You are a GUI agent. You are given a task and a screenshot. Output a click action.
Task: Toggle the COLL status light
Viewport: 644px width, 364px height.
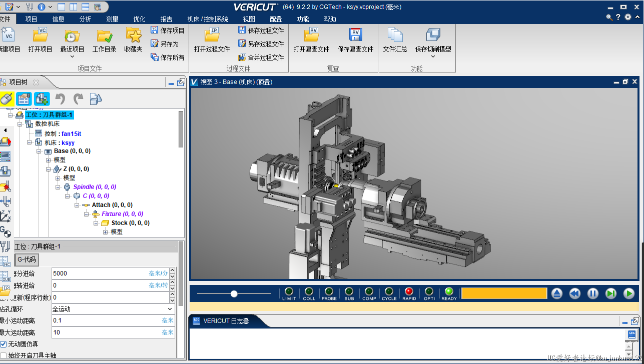pyautogui.click(x=309, y=291)
